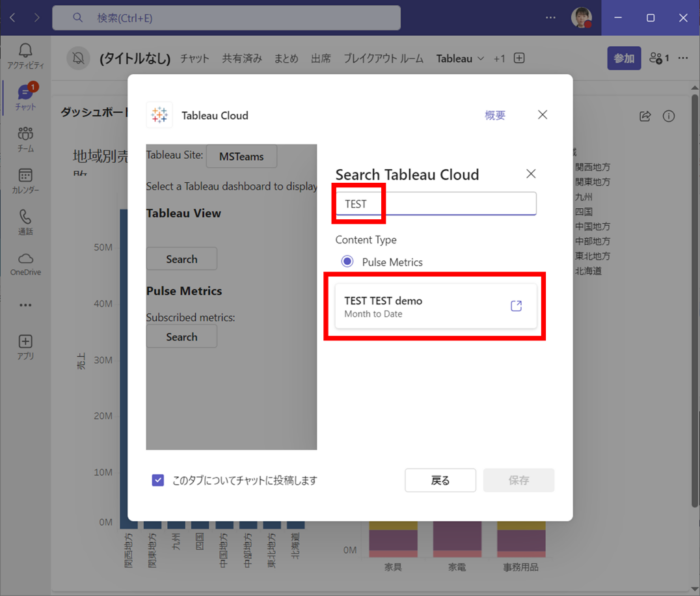Select the Pulse Metrics radio button

[x=347, y=261]
